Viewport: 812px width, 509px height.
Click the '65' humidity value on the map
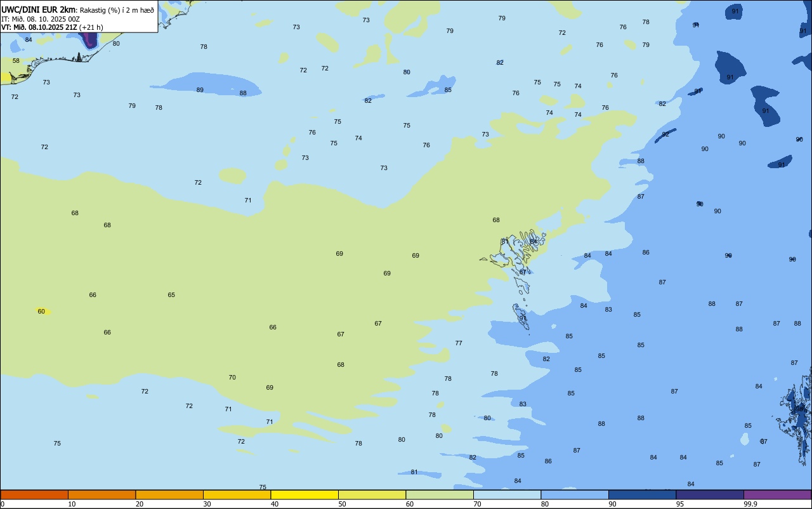click(171, 295)
